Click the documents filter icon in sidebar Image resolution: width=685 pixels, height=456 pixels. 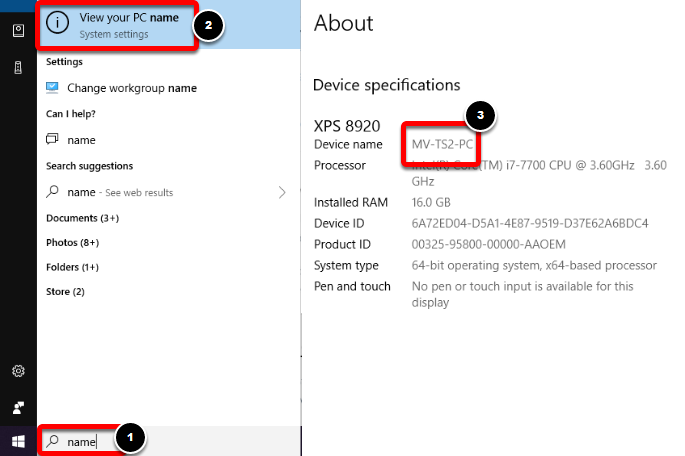point(18,30)
